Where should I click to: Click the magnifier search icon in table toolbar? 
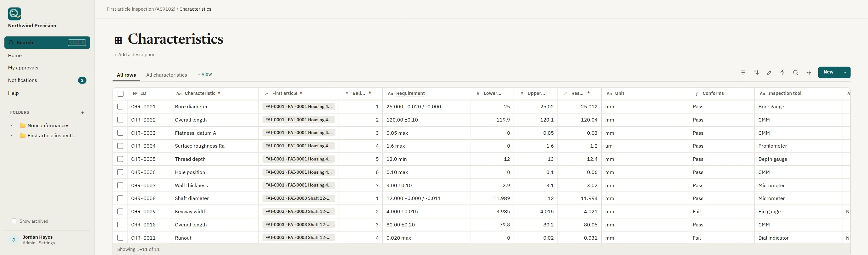[x=796, y=72]
